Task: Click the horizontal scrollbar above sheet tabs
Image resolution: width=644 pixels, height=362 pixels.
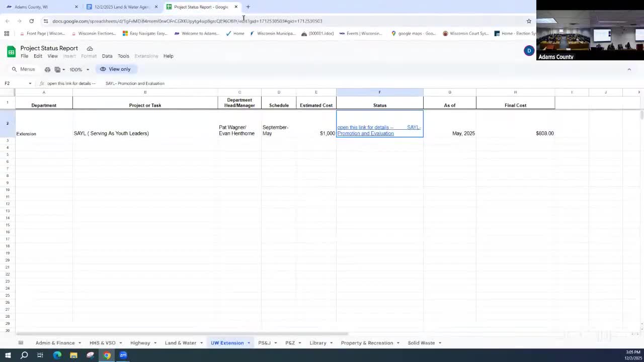Action: click(181, 334)
